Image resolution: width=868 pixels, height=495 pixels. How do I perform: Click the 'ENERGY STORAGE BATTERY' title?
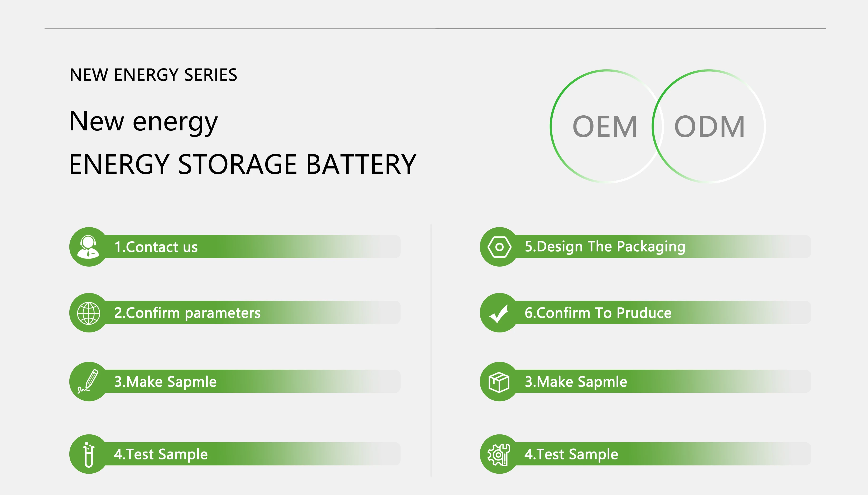(242, 164)
